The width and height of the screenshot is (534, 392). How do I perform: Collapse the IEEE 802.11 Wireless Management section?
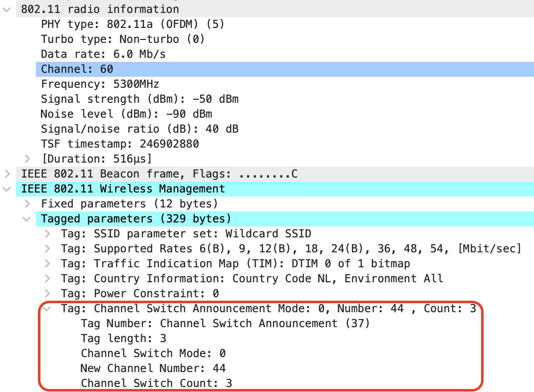[6, 189]
